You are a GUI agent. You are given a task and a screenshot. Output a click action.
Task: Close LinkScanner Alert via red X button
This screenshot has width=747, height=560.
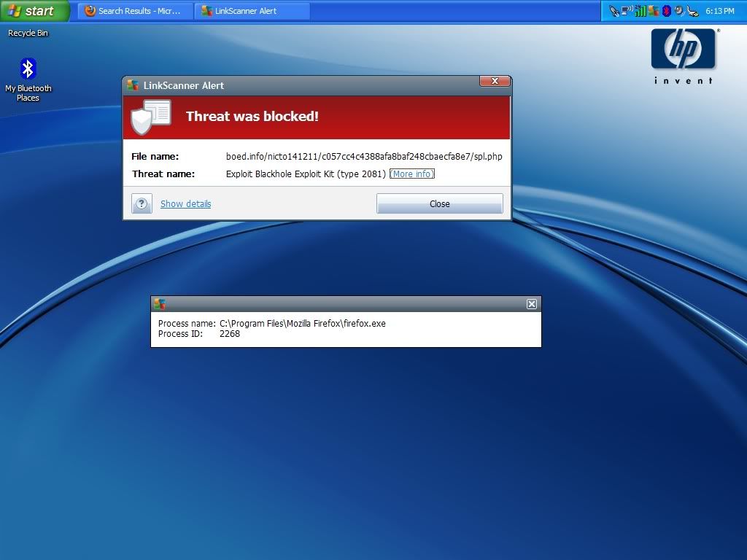pyautogui.click(x=495, y=81)
